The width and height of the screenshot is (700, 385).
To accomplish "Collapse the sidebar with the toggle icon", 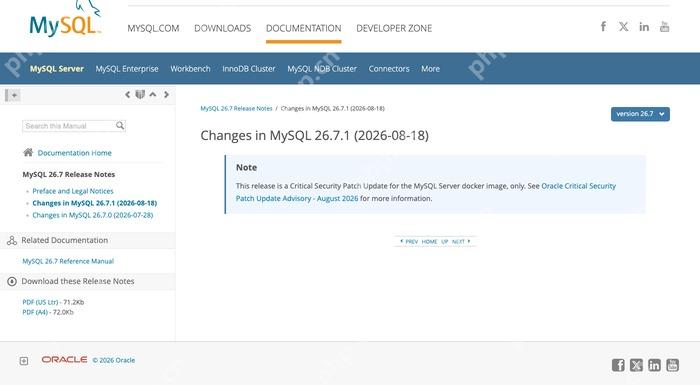I will (x=12, y=95).
